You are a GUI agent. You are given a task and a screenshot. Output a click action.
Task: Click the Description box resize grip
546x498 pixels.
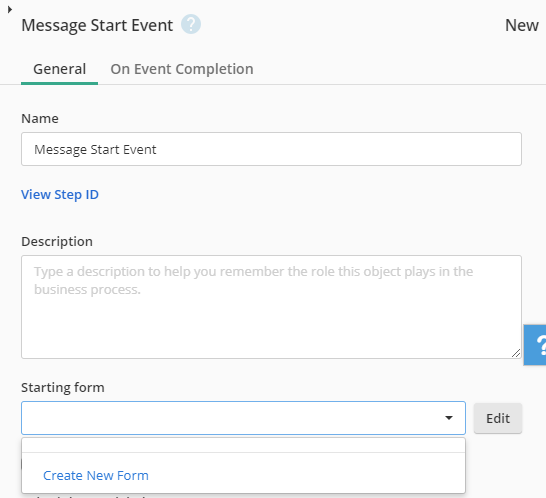(516, 353)
